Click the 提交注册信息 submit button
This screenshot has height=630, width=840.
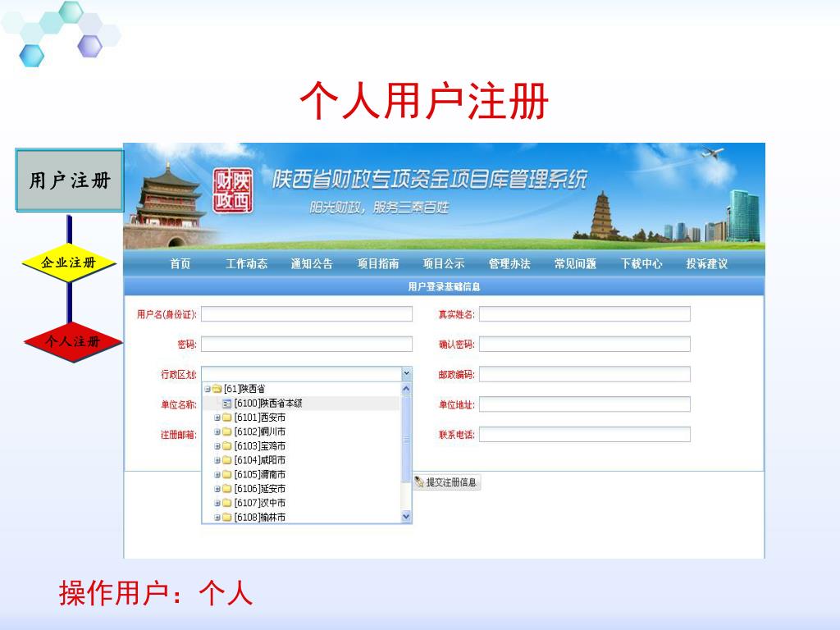[446, 482]
